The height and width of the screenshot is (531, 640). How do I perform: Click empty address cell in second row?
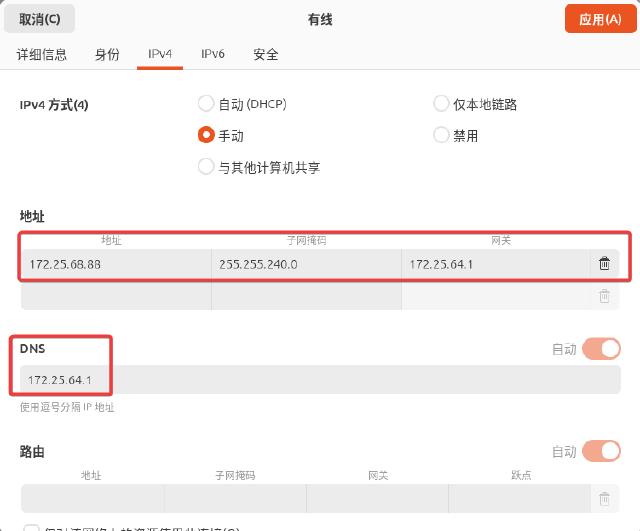click(x=116, y=295)
